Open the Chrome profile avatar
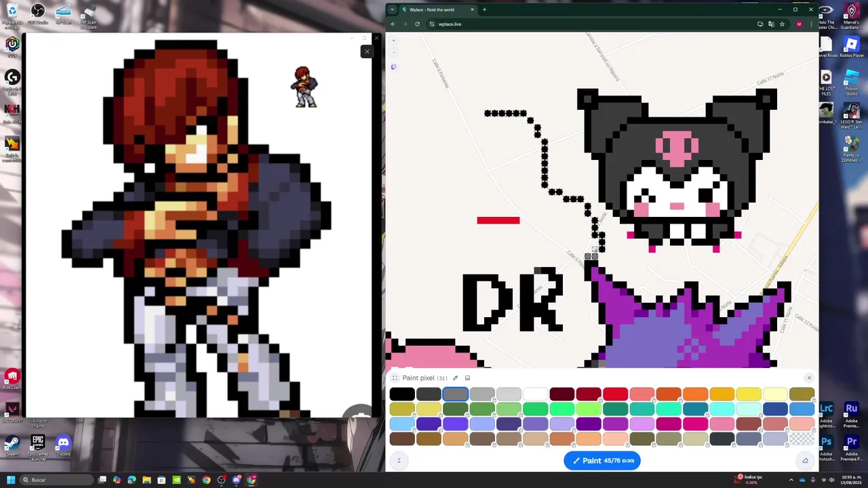Viewport: 868px width, 488px height. pyautogui.click(x=799, y=24)
